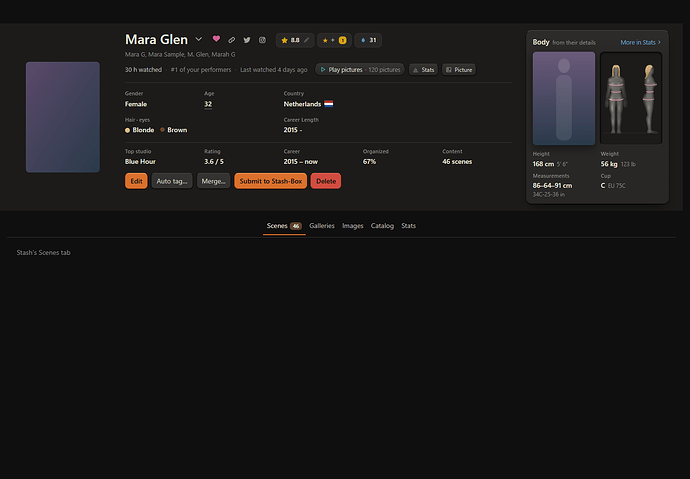Click the 'Stash's Scenes tab' placeholder text

tap(44, 252)
